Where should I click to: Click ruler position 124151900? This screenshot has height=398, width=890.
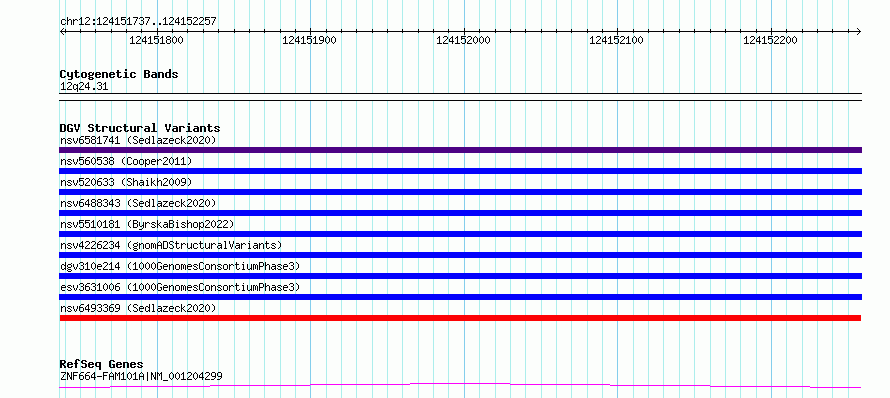(310, 40)
